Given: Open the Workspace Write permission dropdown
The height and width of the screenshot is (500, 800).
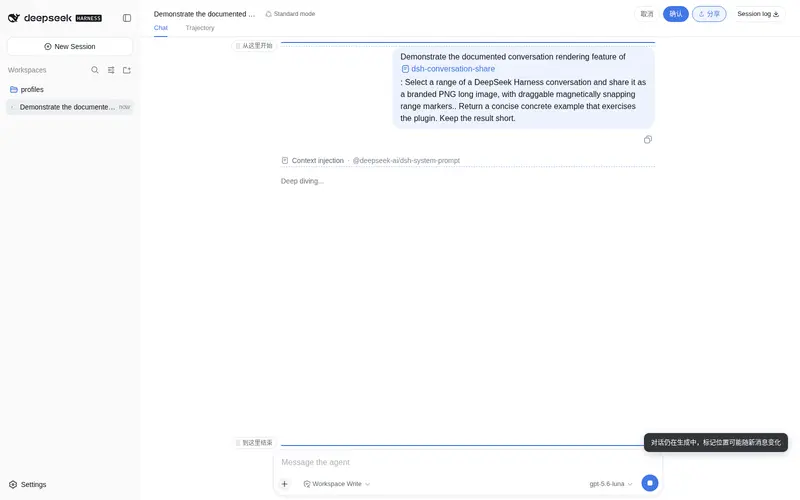Looking at the screenshot, I should [337, 484].
